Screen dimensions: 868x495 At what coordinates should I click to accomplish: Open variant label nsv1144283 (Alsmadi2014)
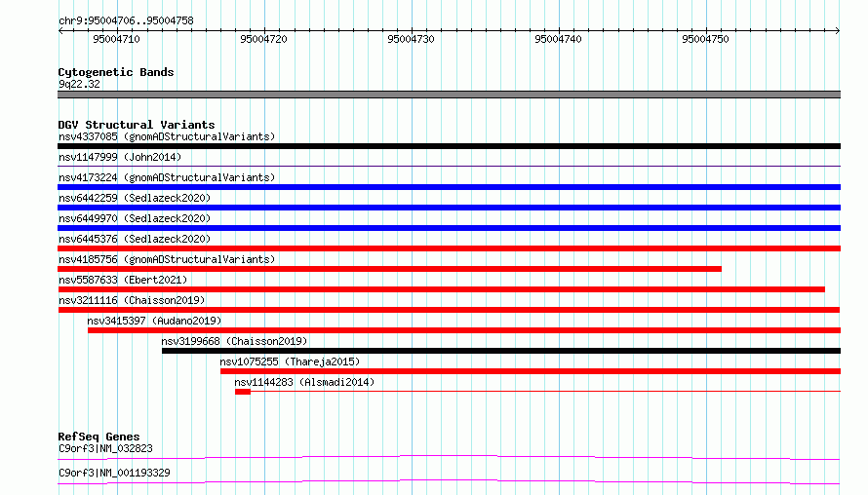click(304, 382)
